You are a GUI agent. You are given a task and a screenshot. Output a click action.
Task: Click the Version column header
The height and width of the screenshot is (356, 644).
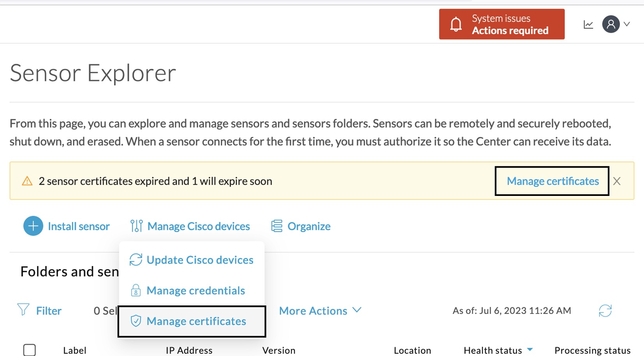pos(279,350)
